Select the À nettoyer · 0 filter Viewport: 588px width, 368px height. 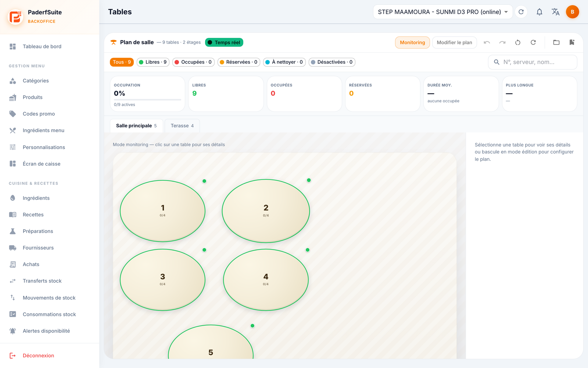pos(284,62)
